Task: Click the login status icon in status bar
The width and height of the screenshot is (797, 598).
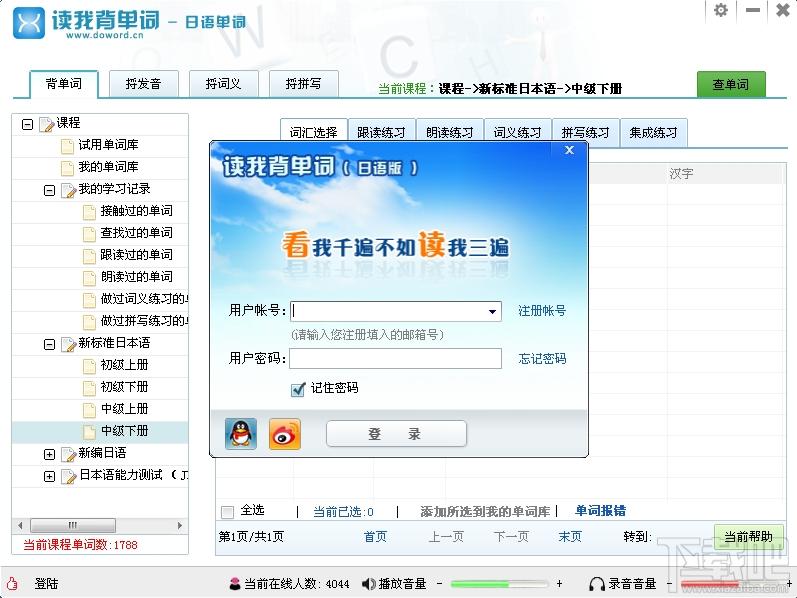Action: point(12,584)
